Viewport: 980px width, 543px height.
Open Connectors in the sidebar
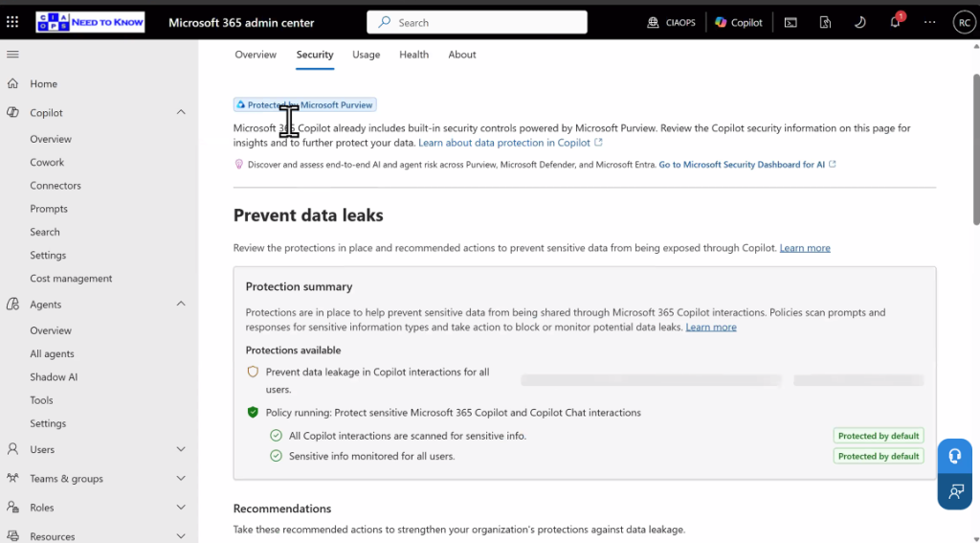pos(55,185)
